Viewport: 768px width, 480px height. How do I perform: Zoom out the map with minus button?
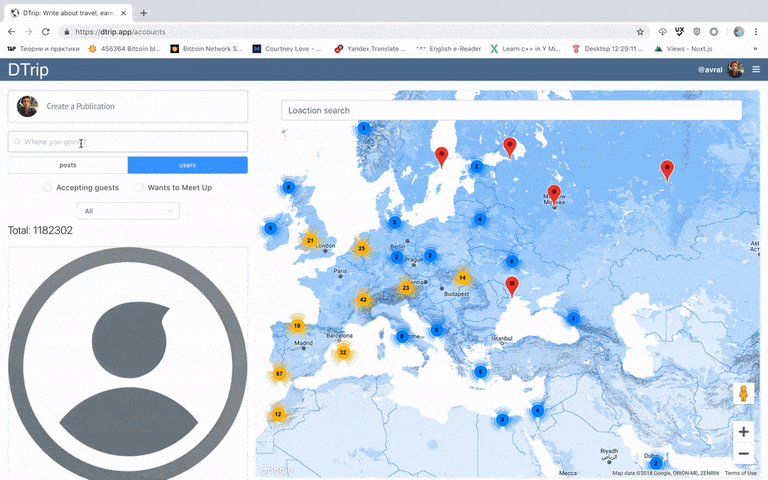743,454
